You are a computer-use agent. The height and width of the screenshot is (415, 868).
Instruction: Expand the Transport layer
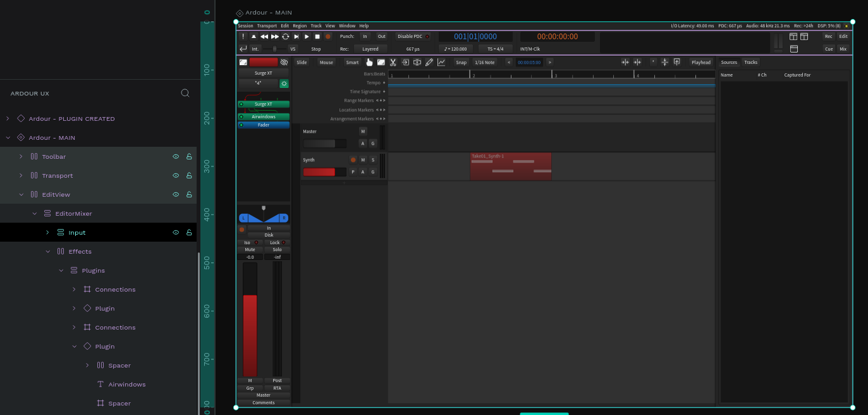(x=21, y=175)
